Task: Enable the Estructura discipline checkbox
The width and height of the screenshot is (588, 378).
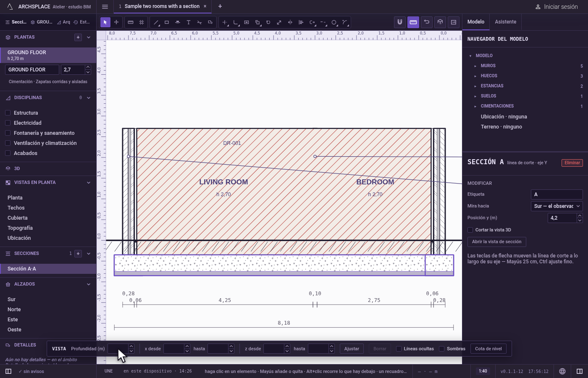Action: [x=8, y=113]
